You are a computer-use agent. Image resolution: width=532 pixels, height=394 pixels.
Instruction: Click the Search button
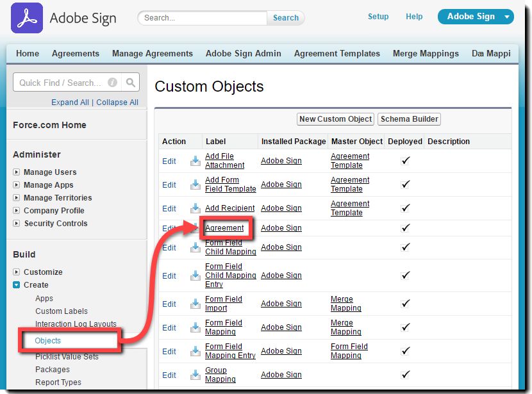pos(286,18)
